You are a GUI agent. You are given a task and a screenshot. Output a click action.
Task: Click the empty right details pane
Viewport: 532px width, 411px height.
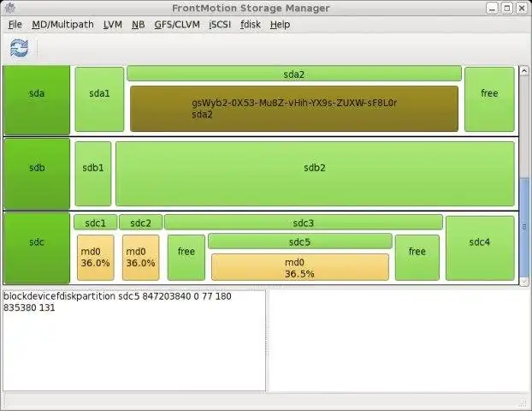coord(399,341)
